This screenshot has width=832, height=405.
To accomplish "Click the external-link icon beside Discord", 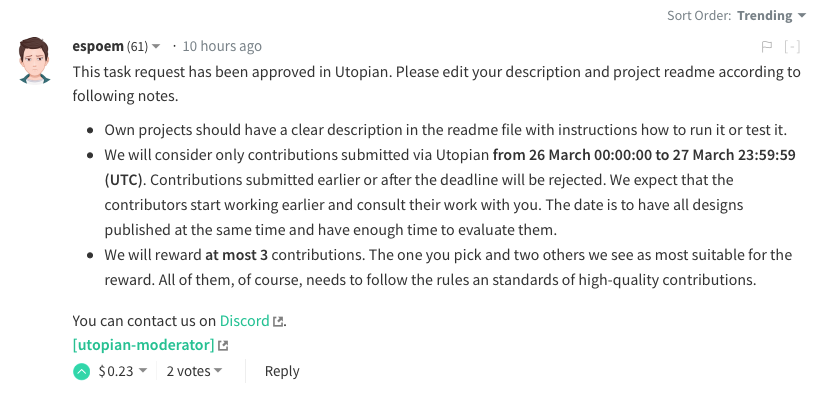I will pyautogui.click(x=279, y=322).
